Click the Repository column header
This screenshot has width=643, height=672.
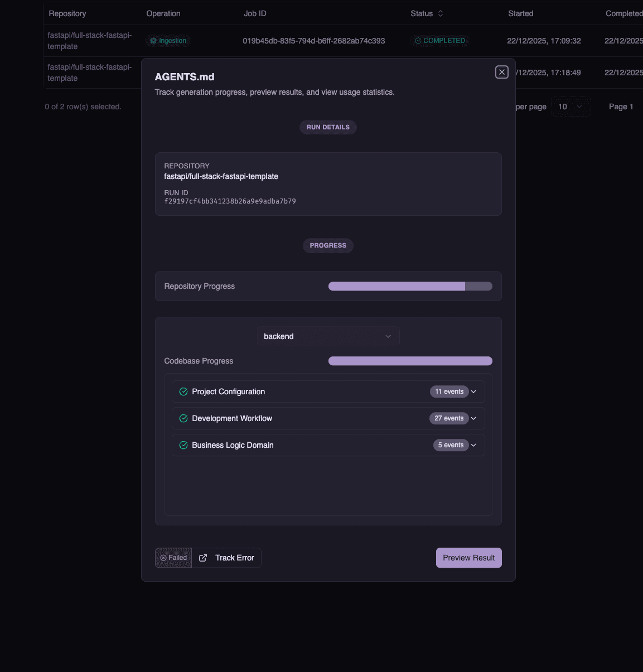click(67, 13)
